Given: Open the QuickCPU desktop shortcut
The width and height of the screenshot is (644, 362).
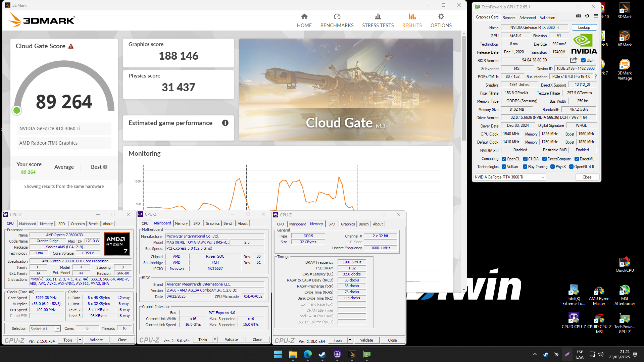Looking at the screenshot, I should 625,264.
